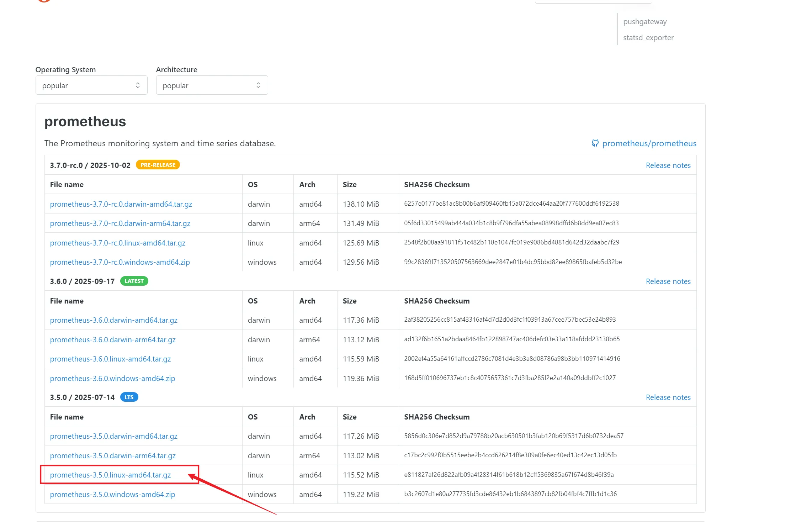
Task: Open Release notes for 3.7.0-rc.0
Action: coord(668,165)
